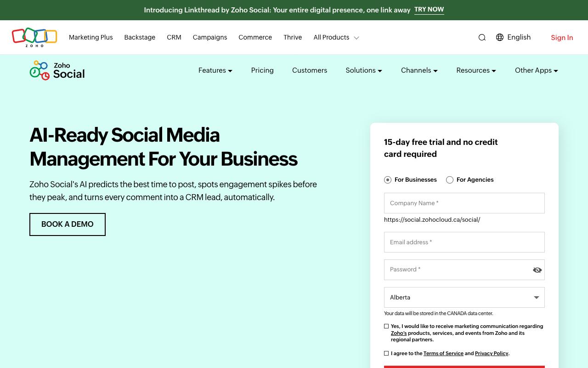Open Commerce product link
The width and height of the screenshot is (588, 368).
255,37
